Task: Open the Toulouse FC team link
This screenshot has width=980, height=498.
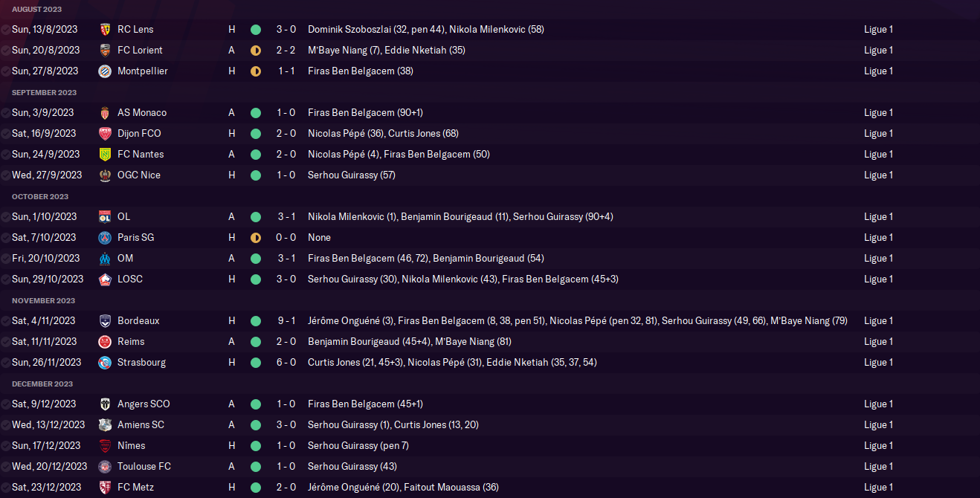Action: tap(144, 467)
